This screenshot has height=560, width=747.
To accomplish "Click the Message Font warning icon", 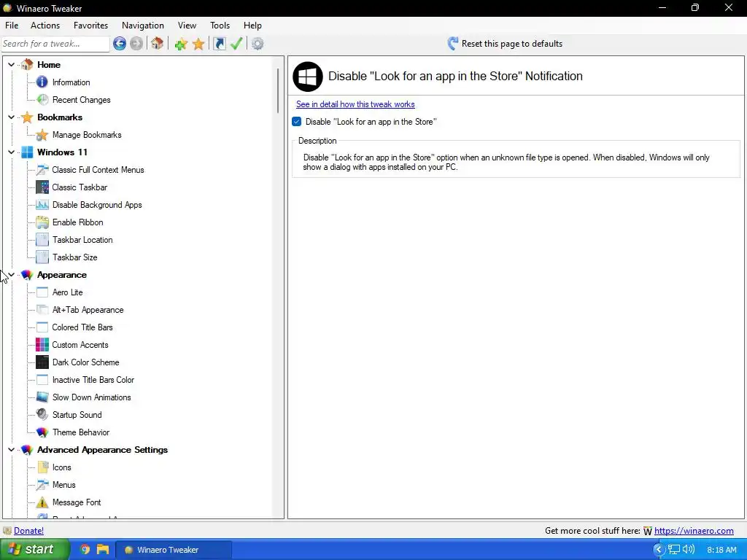I will pos(42,502).
